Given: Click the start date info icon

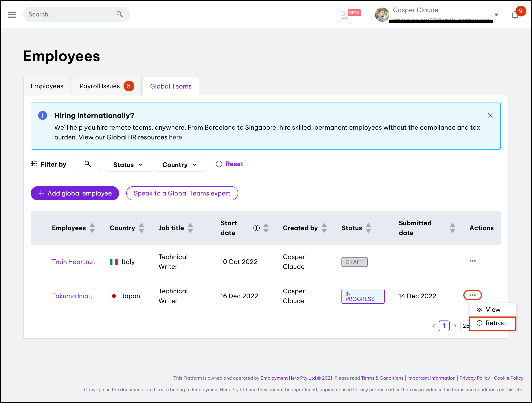Looking at the screenshot, I should tap(256, 228).
